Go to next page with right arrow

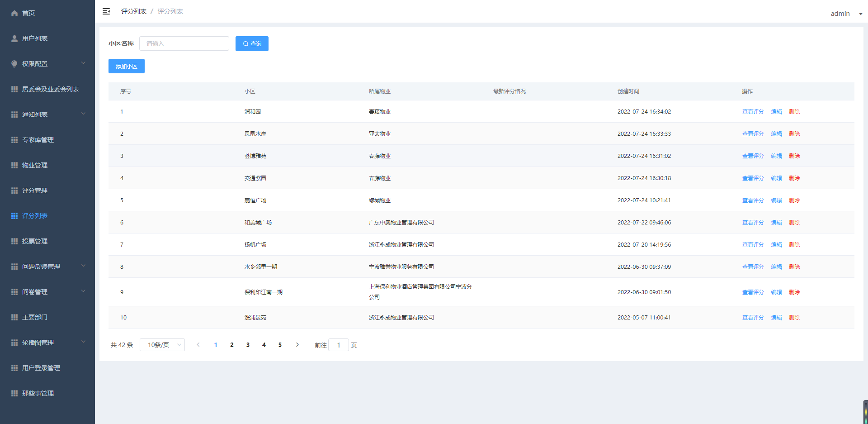tap(297, 345)
